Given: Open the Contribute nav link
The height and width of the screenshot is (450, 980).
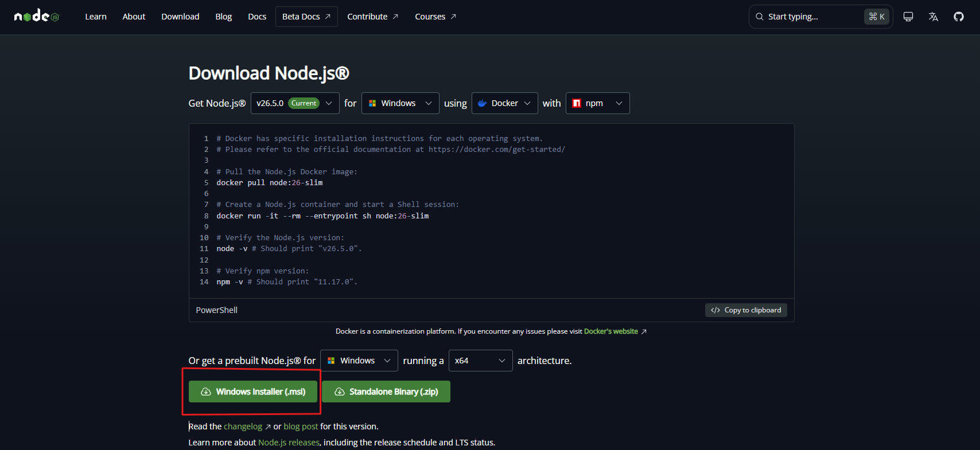Looking at the screenshot, I should tap(373, 17).
